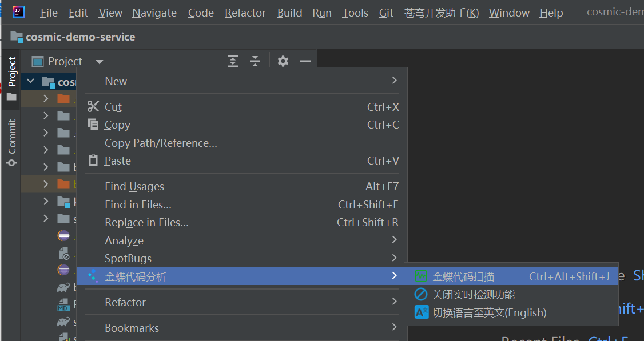This screenshot has width=644, height=341.
Task: Click the 关闭实时检测功能 circled-slash icon
Action: (421, 294)
